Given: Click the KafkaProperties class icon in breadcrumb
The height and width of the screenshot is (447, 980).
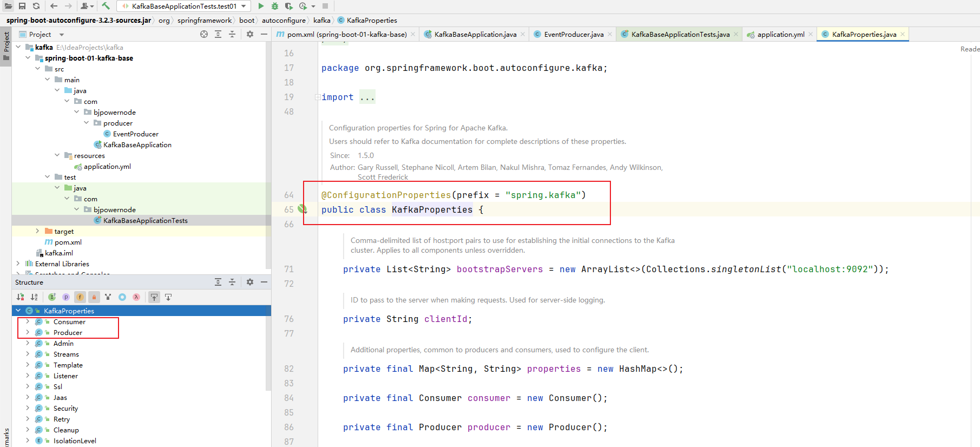Looking at the screenshot, I should point(341,20).
